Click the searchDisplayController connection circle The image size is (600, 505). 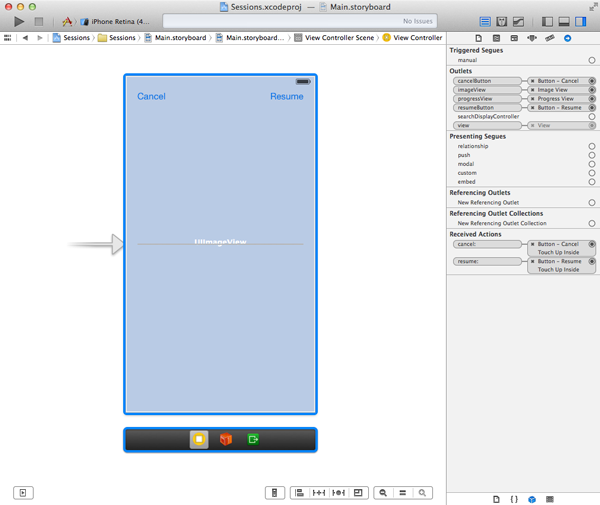(x=592, y=116)
